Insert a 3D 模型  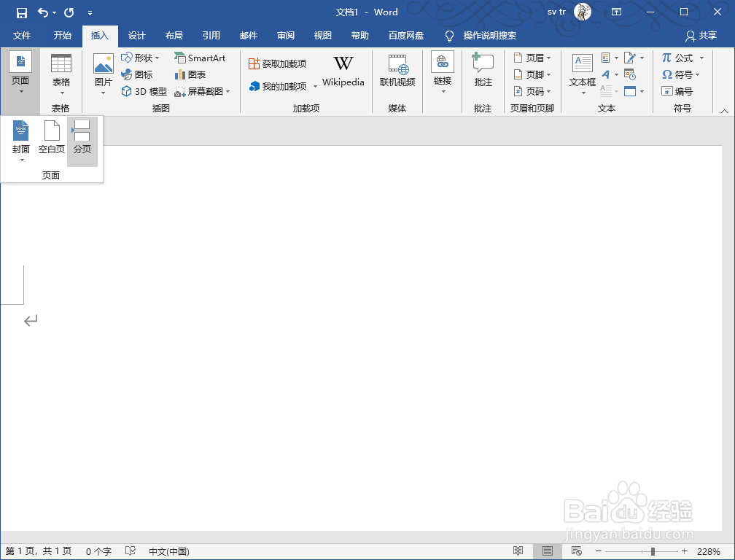pyautogui.click(x=144, y=91)
